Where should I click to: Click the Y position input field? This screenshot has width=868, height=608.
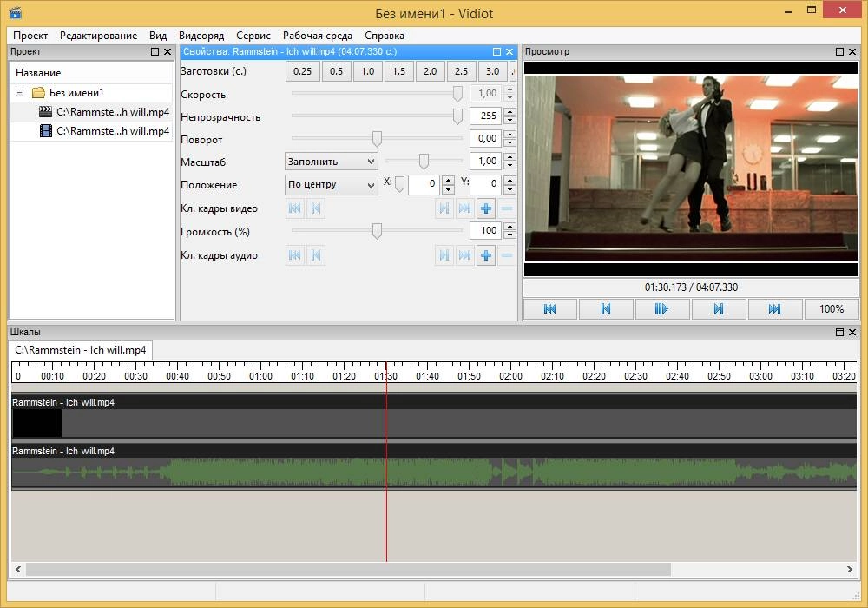(x=485, y=184)
